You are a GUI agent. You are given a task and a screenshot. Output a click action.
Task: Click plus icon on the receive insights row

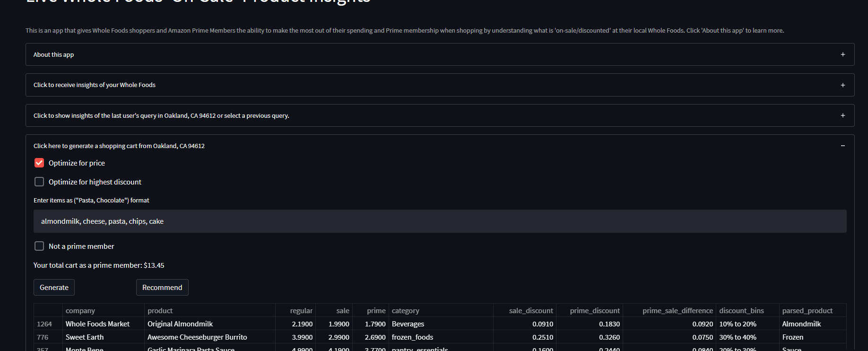[842, 85]
